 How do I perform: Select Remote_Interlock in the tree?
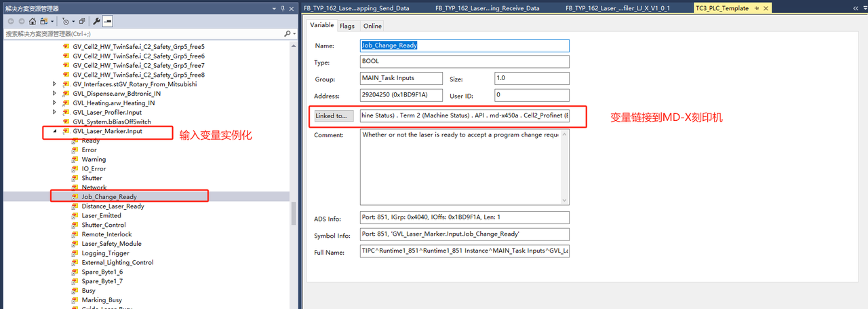(x=106, y=234)
